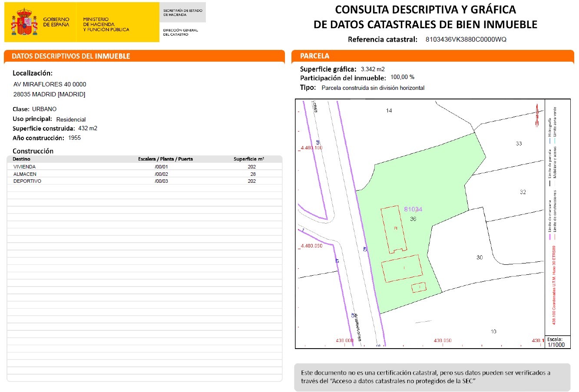Screen dimensions: 579x392
Task: Click neighbouring parcel 30 on the map
Action: [480, 257]
